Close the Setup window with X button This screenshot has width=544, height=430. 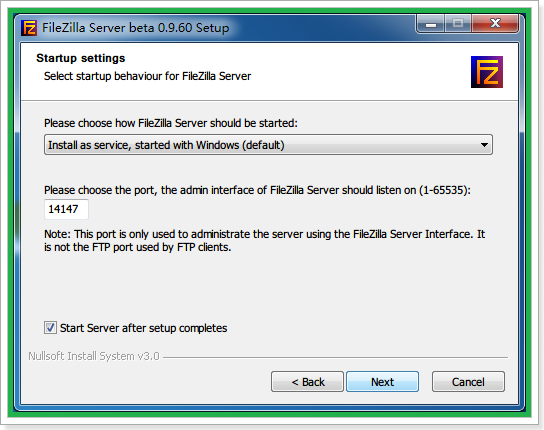pos(495,24)
